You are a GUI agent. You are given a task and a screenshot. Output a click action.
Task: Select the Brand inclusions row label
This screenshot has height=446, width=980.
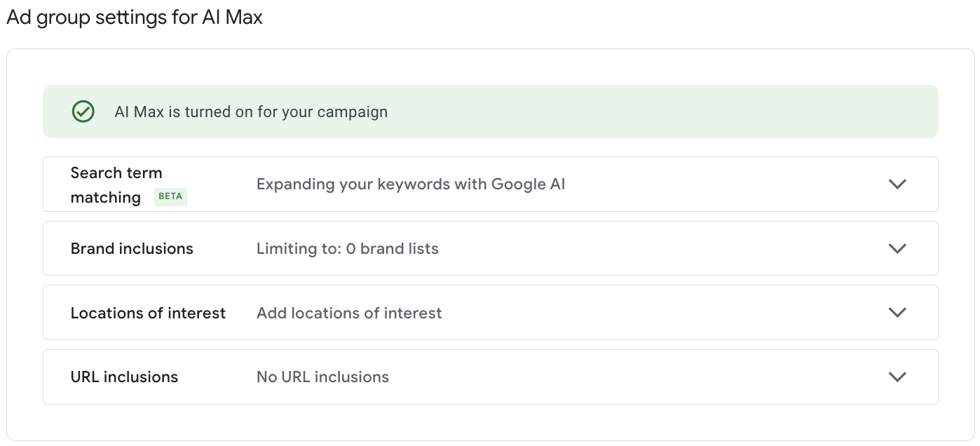(132, 249)
